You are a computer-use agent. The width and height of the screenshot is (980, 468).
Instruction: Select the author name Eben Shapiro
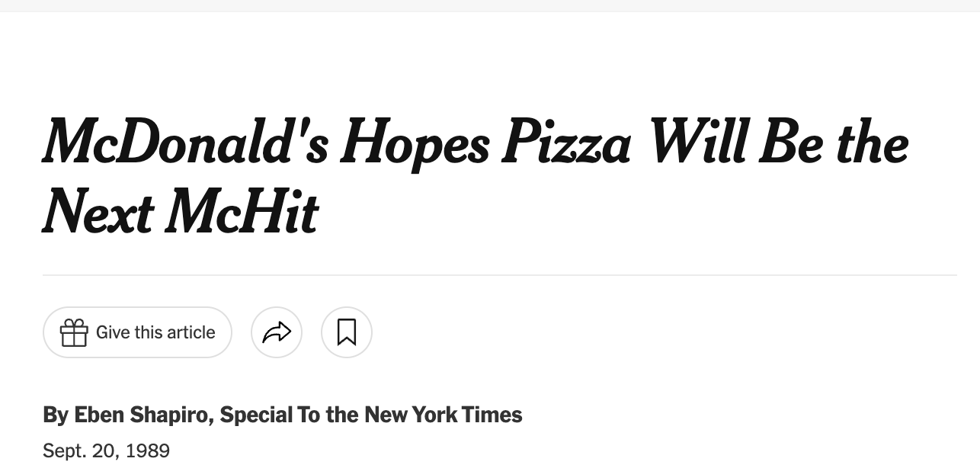pos(144,415)
